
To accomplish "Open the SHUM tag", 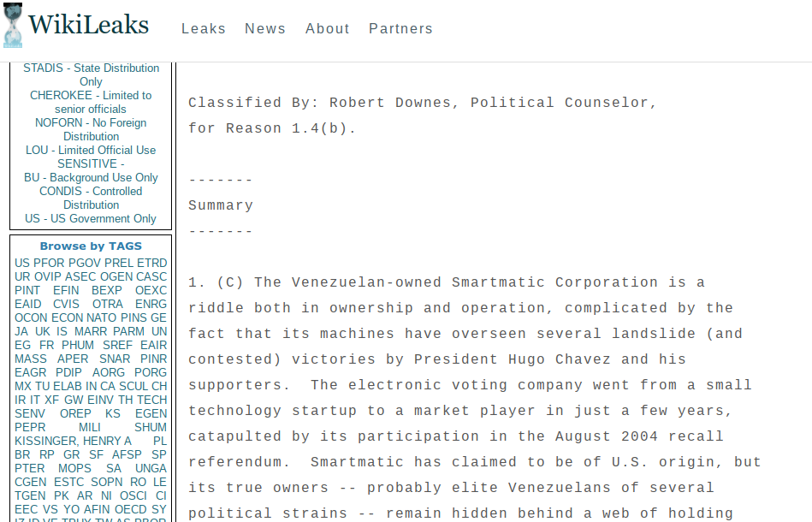I will click(151, 427).
